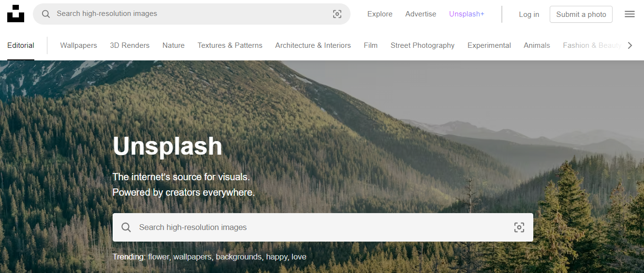Viewport: 644px width, 273px height.
Task: Click the Unsplash hero heading
Action: (167, 146)
